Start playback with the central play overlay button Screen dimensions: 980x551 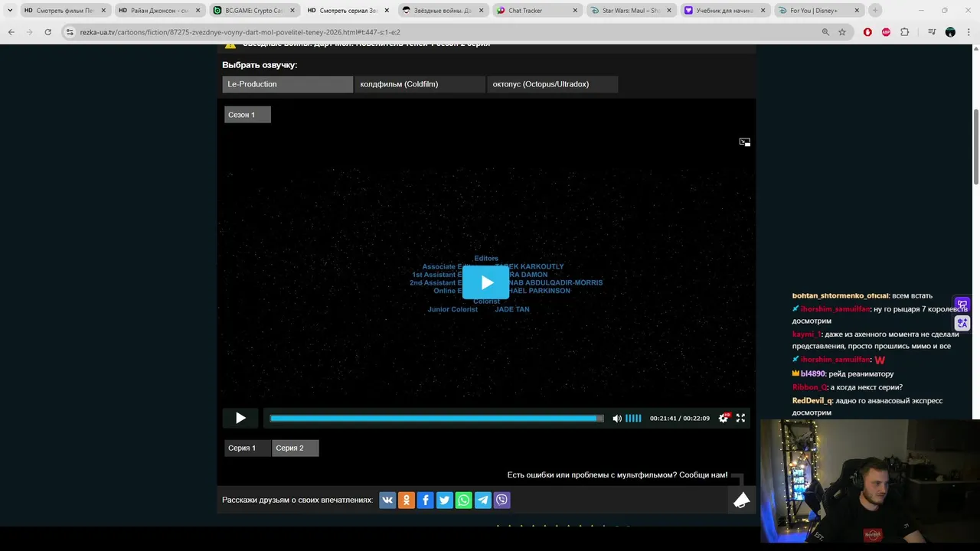click(x=486, y=282)
